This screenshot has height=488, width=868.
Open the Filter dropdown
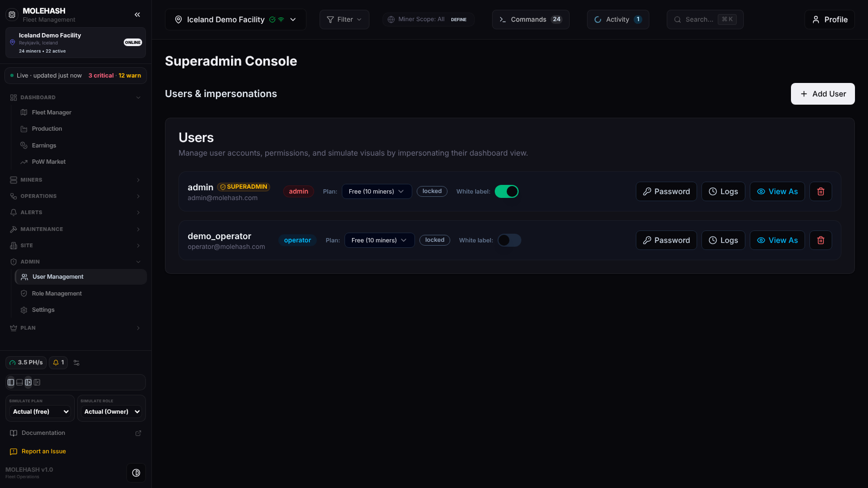pos(344,20)
